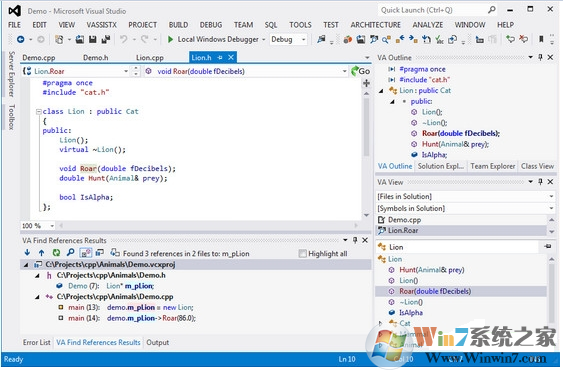Collapse the Demo.h results node
The height and width of the screenshot is (372, 563).
37,276
